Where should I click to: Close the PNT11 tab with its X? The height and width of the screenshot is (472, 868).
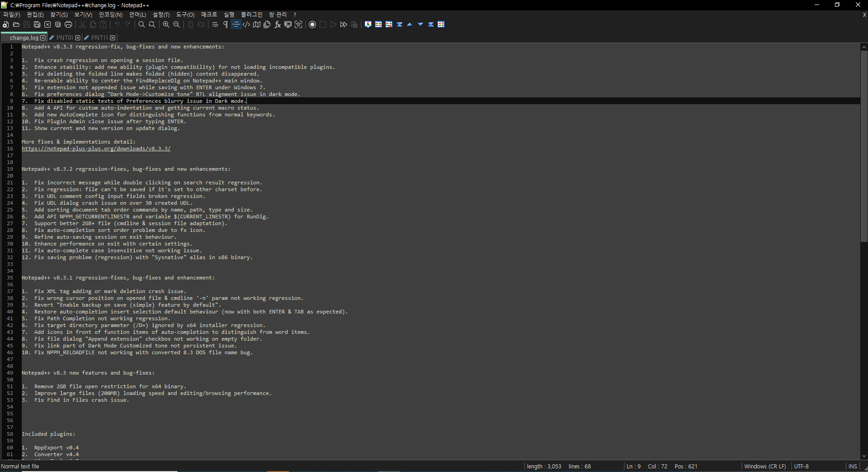(113, 38)
